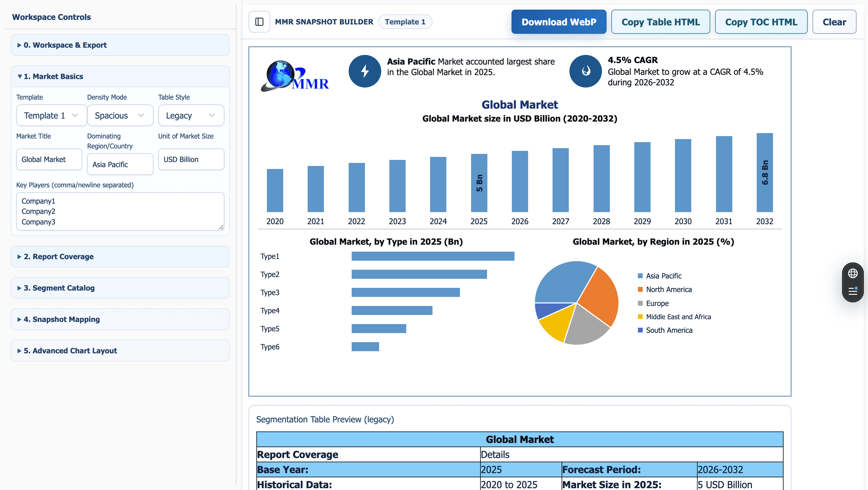This screenshot has height=490, width=868.
Task: Click the '2028' axis label
Action: coord(601,221)
